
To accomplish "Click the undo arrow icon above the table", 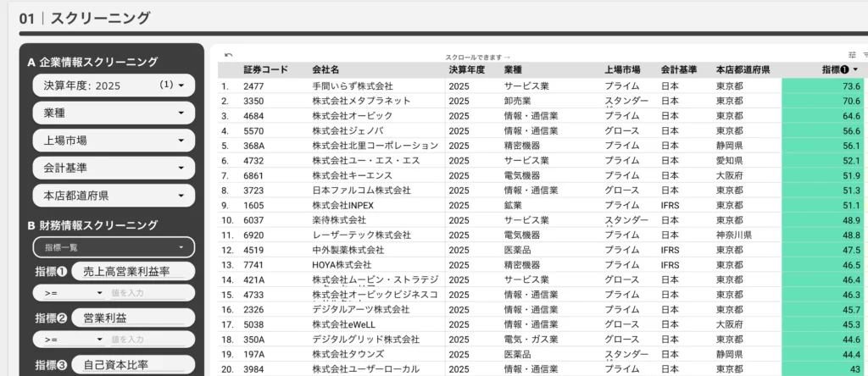I will (228, 56).
